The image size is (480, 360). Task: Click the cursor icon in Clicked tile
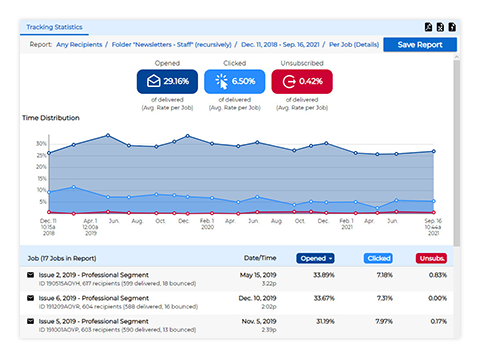tap(221, 81)
